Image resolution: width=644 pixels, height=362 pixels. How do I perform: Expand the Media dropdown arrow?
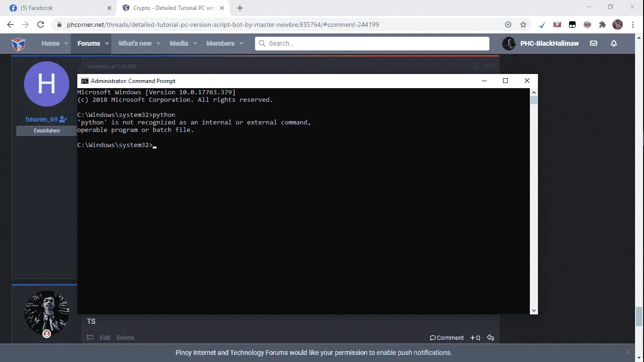pos(195,43)
